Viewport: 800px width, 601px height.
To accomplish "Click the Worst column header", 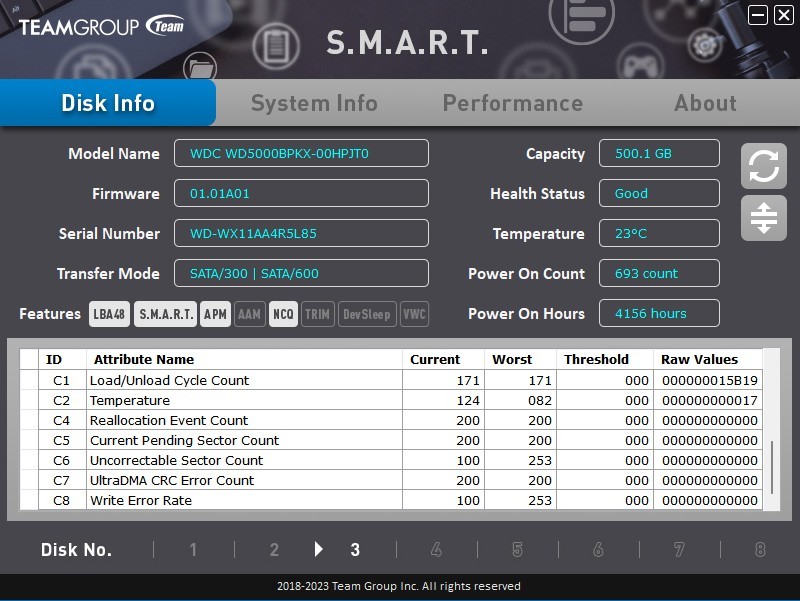I will pos(520,359).
